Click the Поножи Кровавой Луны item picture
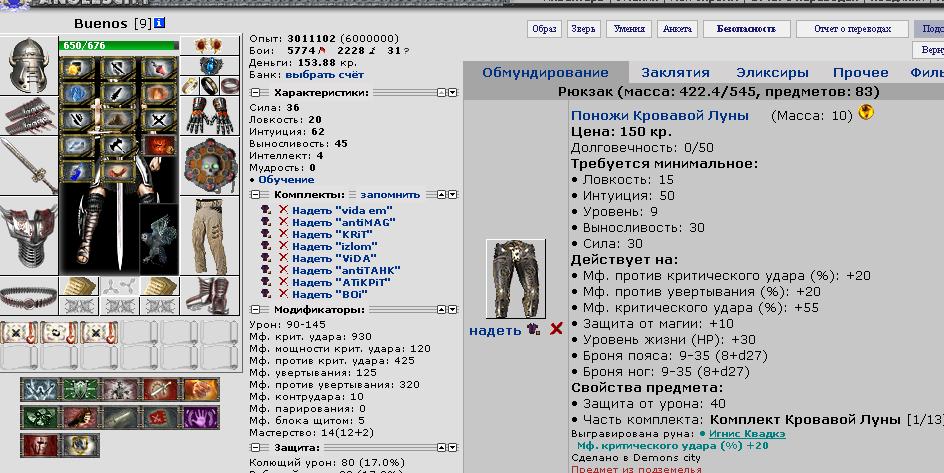The width and height of the screenshot is (944, 473). 516,279
